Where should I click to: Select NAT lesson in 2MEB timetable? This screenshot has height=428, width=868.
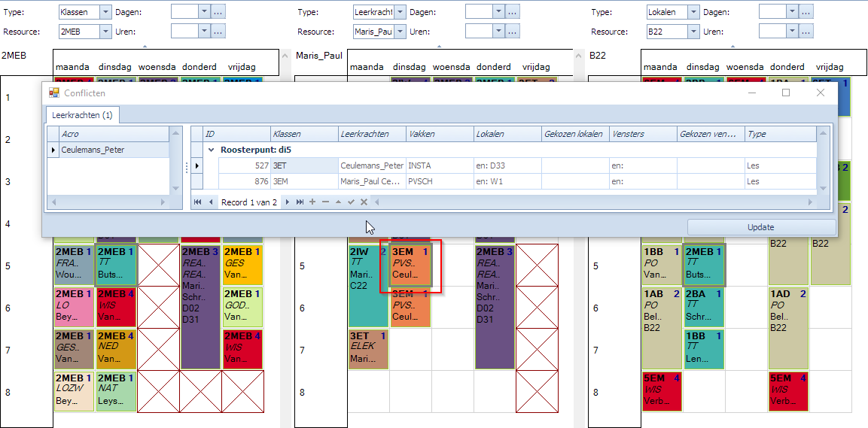116,391
